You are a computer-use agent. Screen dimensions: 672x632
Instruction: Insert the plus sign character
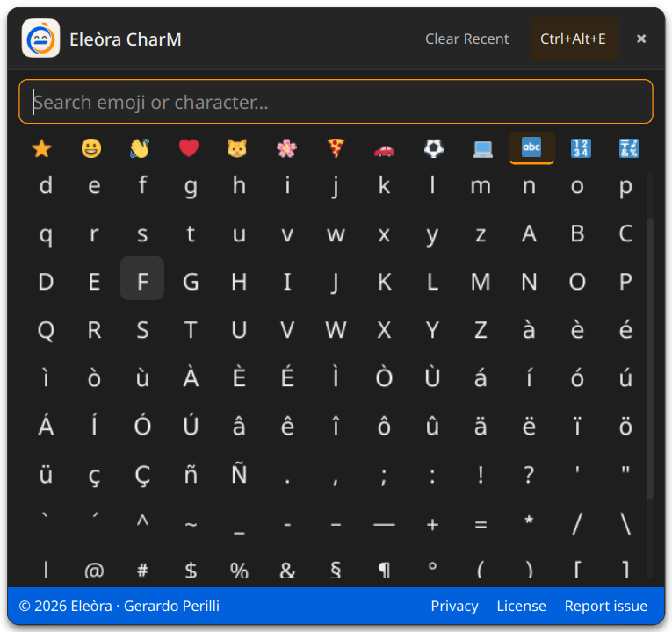click(432, 523)
